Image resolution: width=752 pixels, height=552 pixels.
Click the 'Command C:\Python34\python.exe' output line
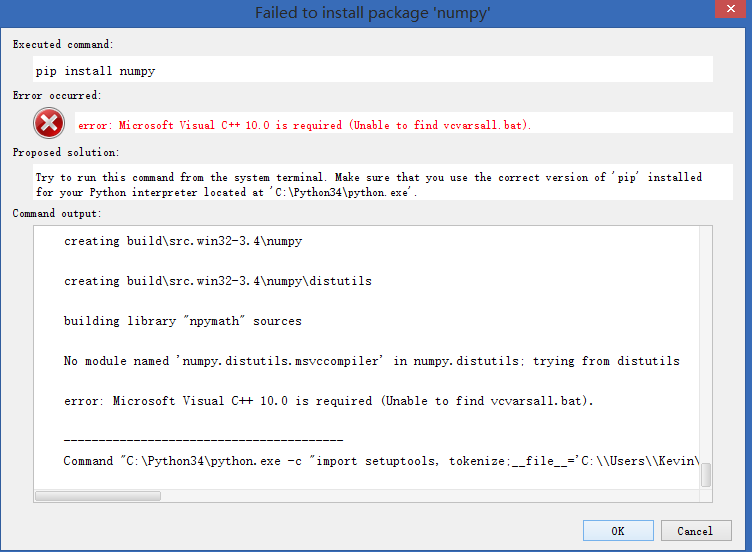[x=381, y=461]
